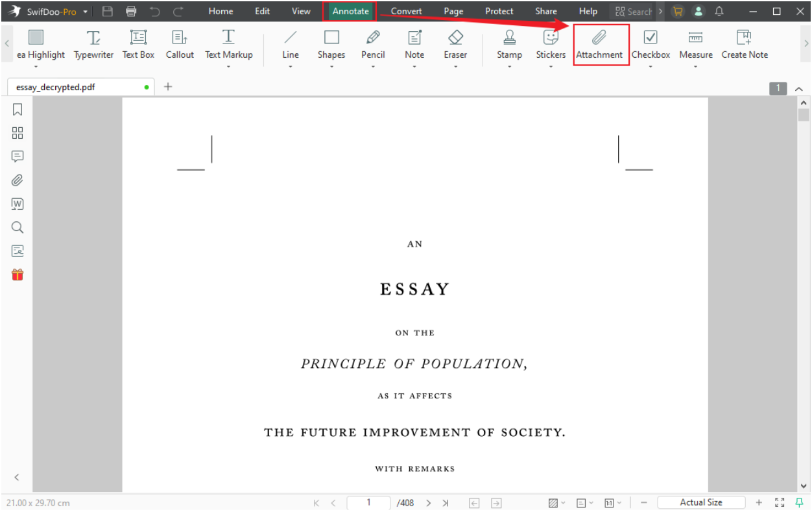Click the Attachment annotation tool
This screenshot has height=514, width=812.
pos(601,45)
